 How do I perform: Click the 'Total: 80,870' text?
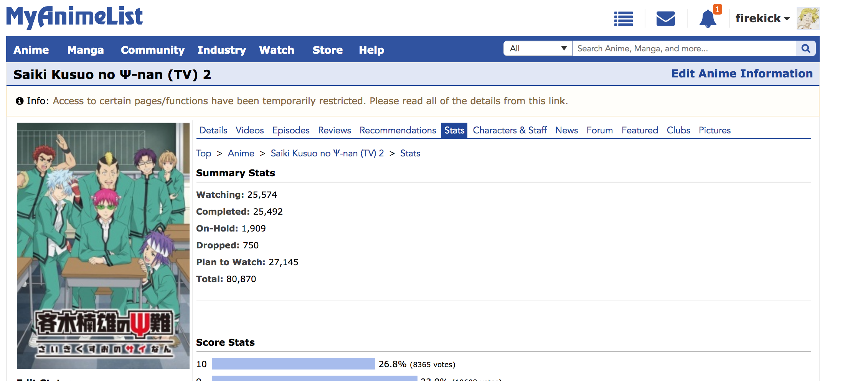226,279
